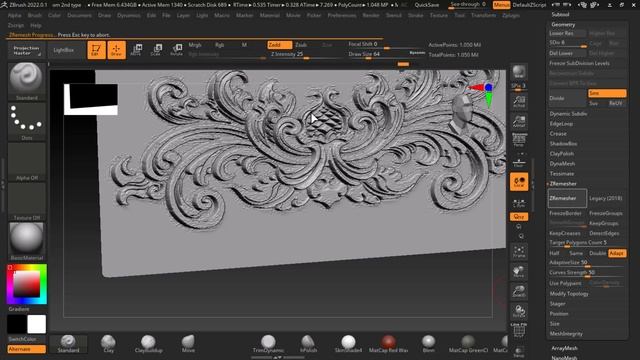This screenshot has height=360, width=640.
Task: Toggle the Mrgb channel button
Action: pyautogui.click(x=195, y=45)
